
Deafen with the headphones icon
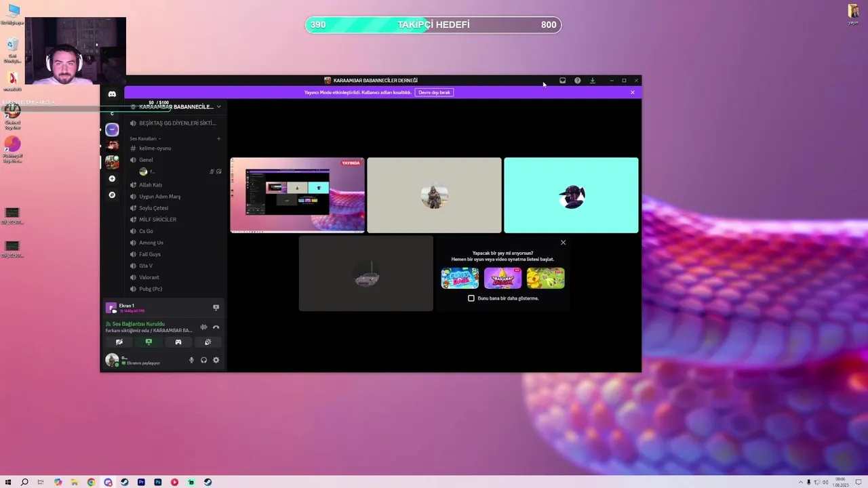pyautogui.click(x=203, y=360)
